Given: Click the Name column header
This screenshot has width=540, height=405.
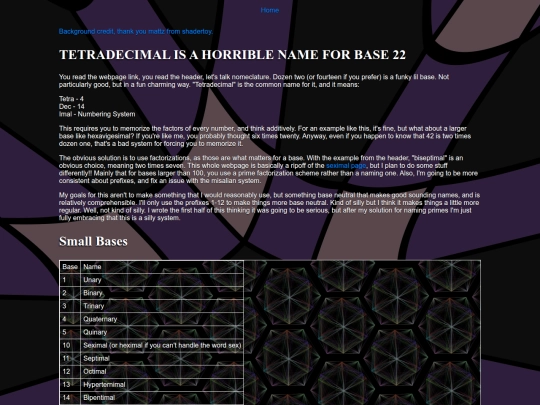Looking at the screenshot, I should pos(162,267).
